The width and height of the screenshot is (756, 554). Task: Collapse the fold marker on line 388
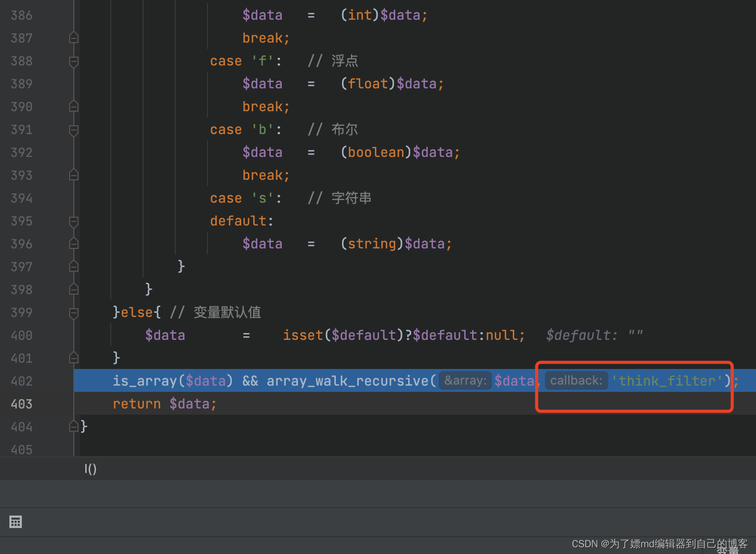(74, 61)
